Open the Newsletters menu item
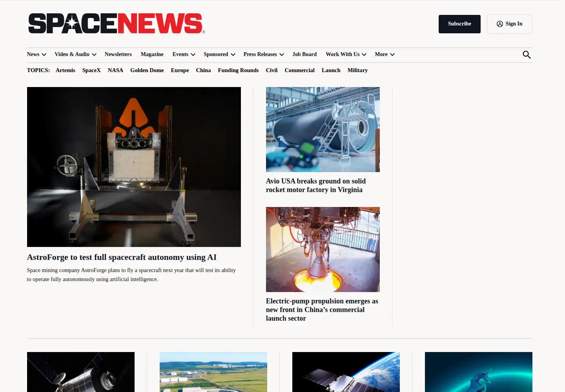Image resolution: width=565 pixels, height=392 pixels. click(x=118, y=54)
